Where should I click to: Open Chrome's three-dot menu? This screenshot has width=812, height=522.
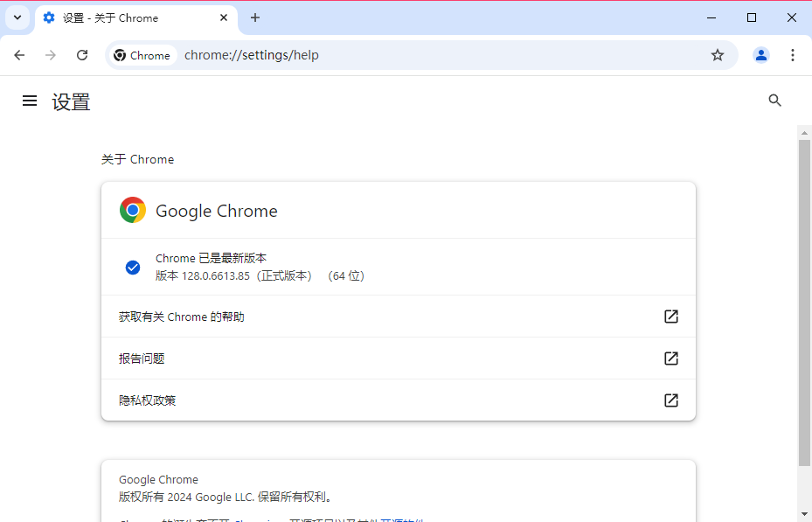[x=793, y=55]
